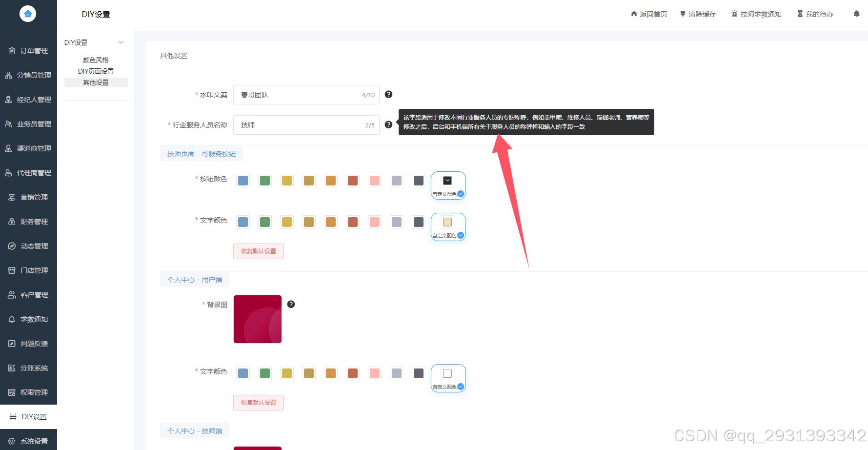Viewport: 868px width, 450px height.
Task: Pick the green swatch for 按钮颜色
Action: click(x=265, y=181)
